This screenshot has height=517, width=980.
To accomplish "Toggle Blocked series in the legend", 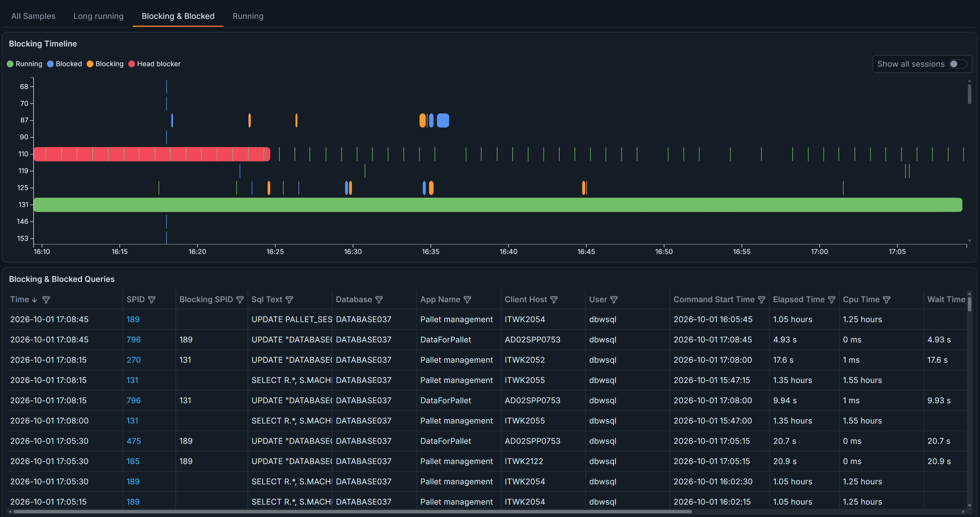I will point(64,64).
